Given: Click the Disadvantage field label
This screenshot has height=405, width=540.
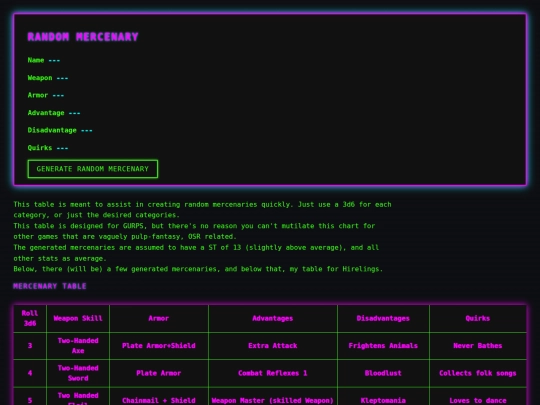Looking at the screenshot, I should click(52, 130).
